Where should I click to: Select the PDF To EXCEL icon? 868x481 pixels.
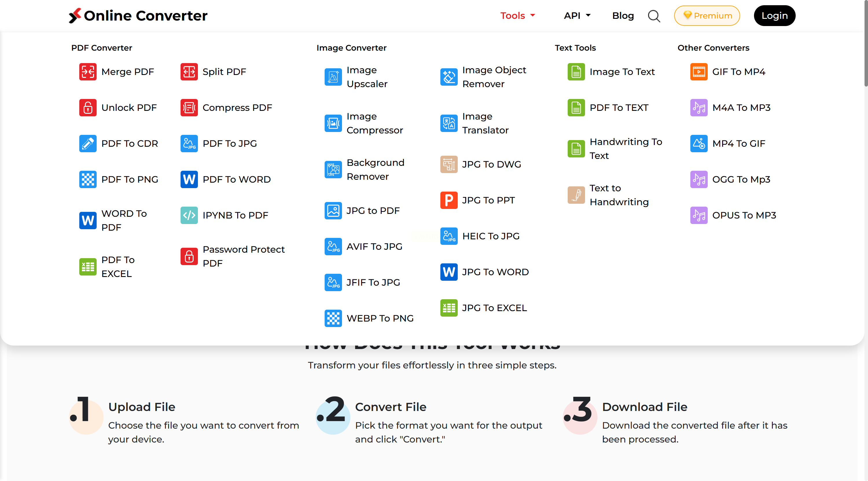click(x=88, y=267)
